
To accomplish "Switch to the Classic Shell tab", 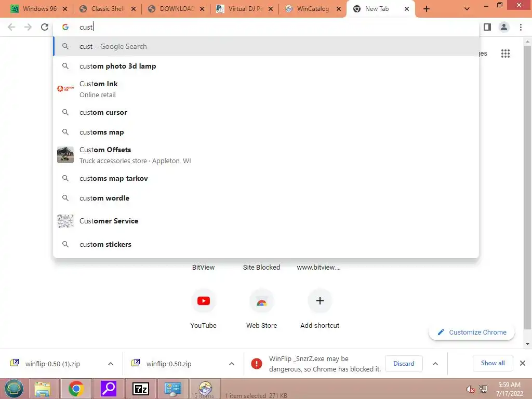I will click(103, 9).
